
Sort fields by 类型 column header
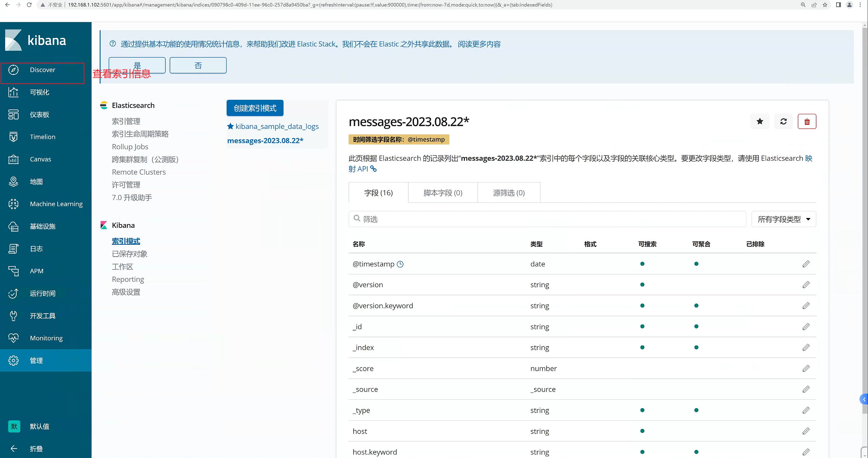536,244
